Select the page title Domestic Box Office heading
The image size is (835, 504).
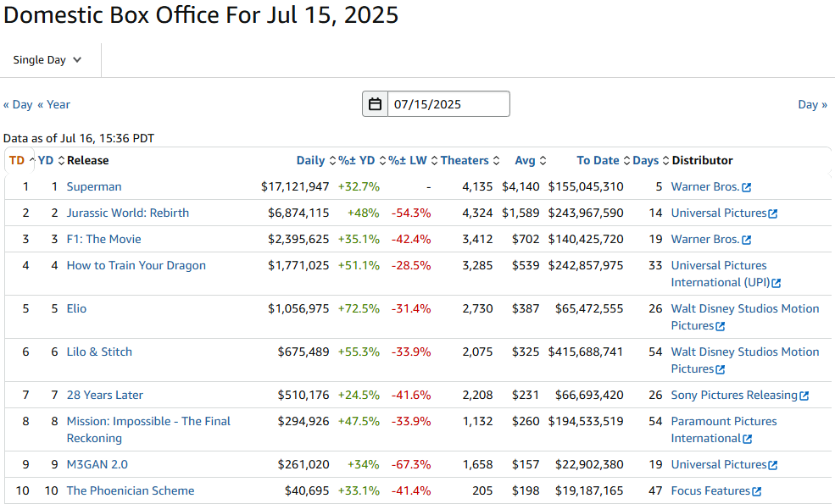[x=201, y=14]
